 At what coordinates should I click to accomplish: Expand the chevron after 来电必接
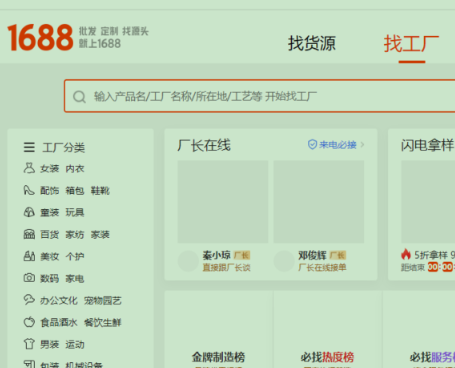[x=363, y=145]
